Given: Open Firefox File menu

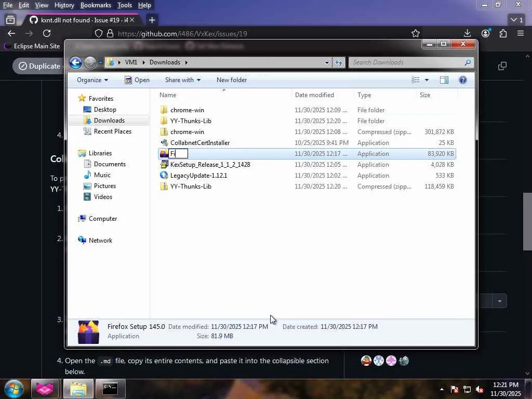Looking at the screenshot, I should (x=7, y=5).
